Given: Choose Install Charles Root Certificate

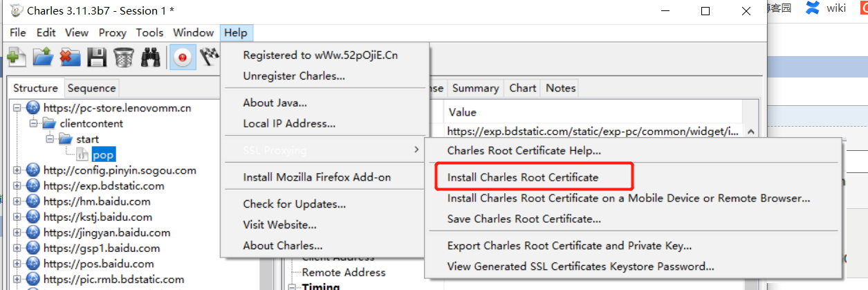Looking at the screenshot, I should click(x=523, y=177).
